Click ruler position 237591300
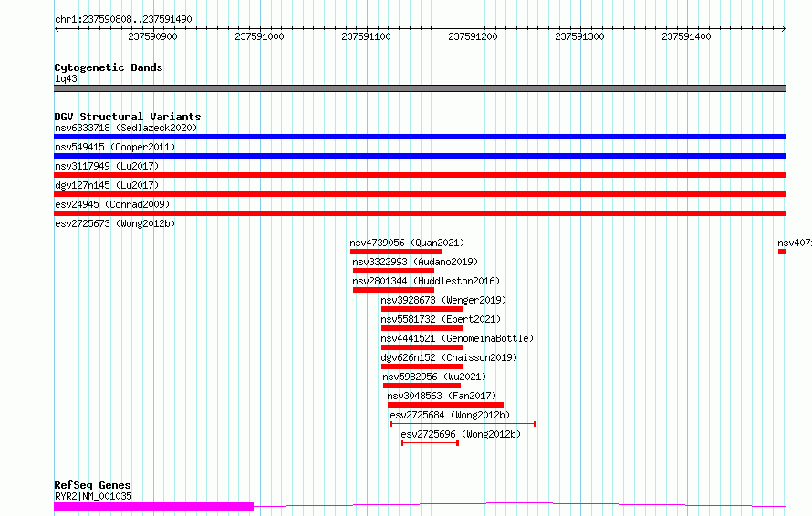 click(579, 36)
